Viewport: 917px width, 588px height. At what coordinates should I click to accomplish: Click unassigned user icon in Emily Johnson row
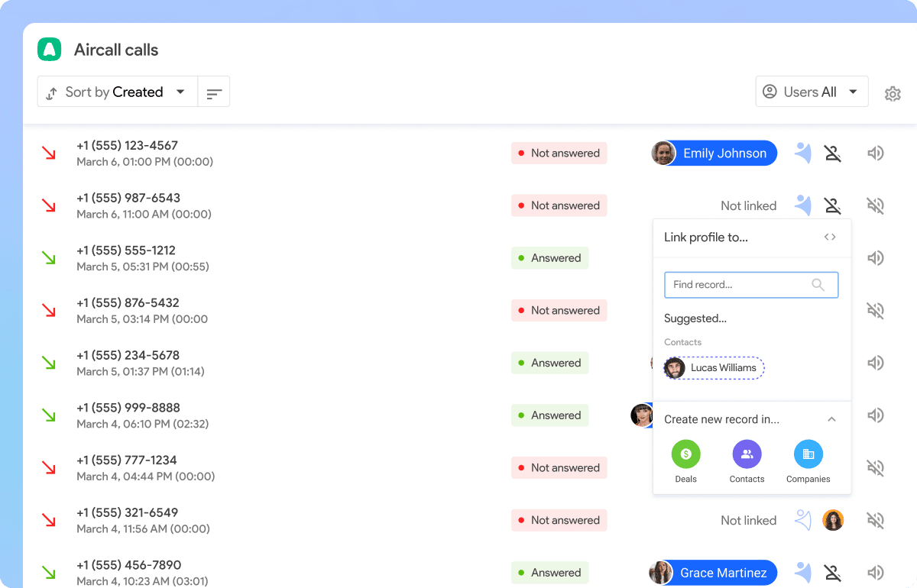[833, 153]
